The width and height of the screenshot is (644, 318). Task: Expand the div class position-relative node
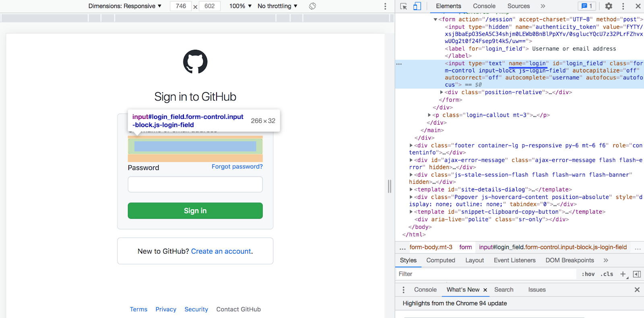[x=442, y=92]
